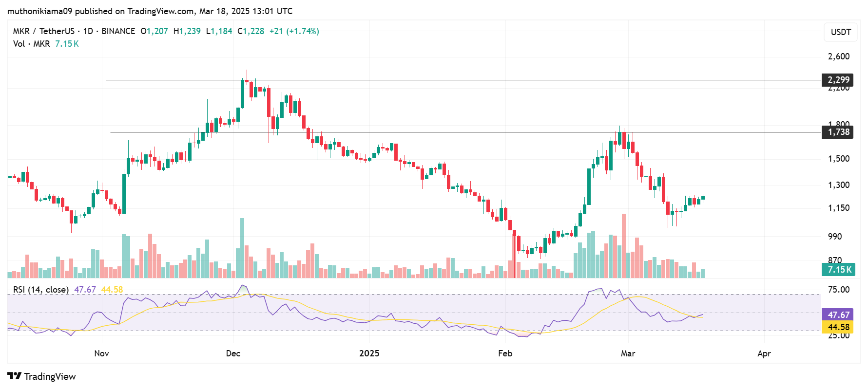Viewport: 868px width, 389px height.
Task: Click the TradingView wordmark text
Action: [x=50, y=376]
